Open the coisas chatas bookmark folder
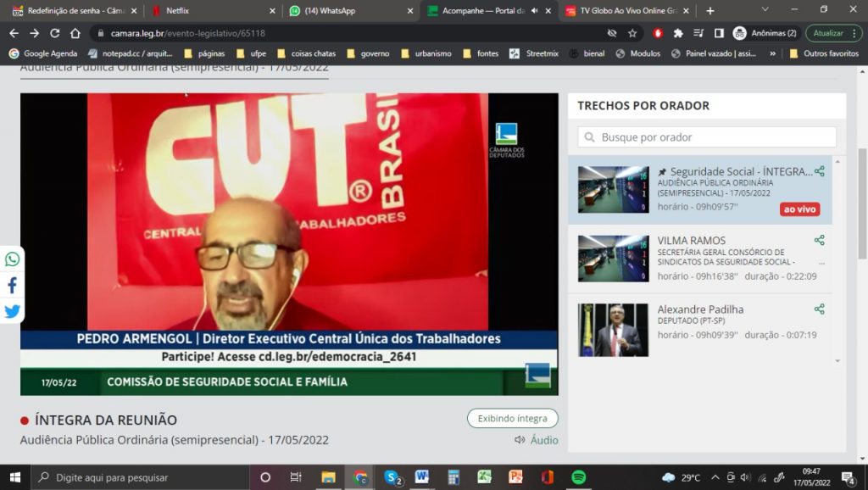The height and width of the screenshot is (490, 868). point(306,53)
